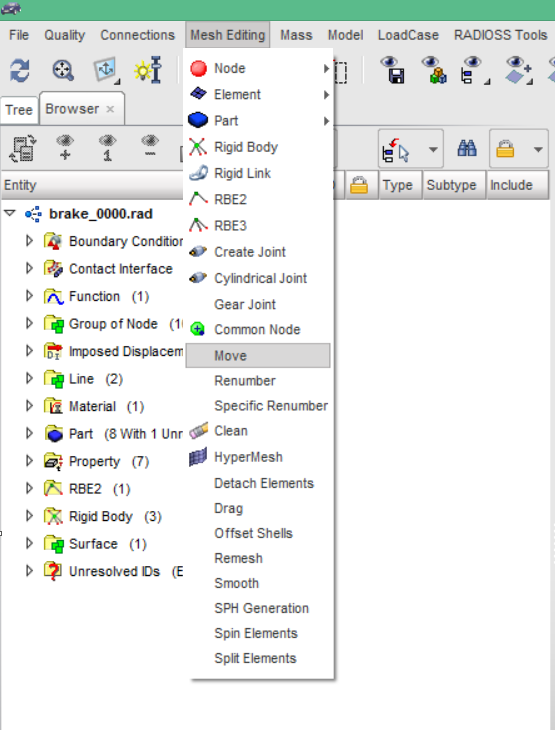The image size is (555, 730).
Task: Select Unresolved IDs tree item
Action: 126,571
